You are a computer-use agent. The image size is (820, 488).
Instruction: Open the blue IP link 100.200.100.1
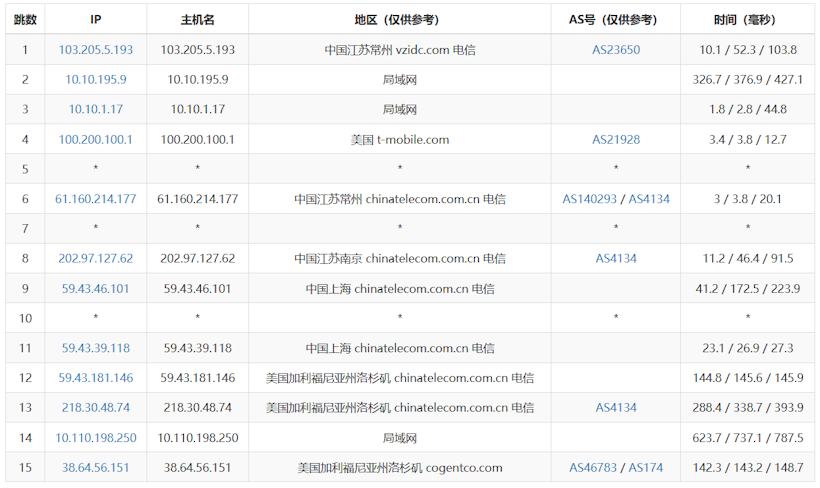pyautogui.click(x=96, y=139)
